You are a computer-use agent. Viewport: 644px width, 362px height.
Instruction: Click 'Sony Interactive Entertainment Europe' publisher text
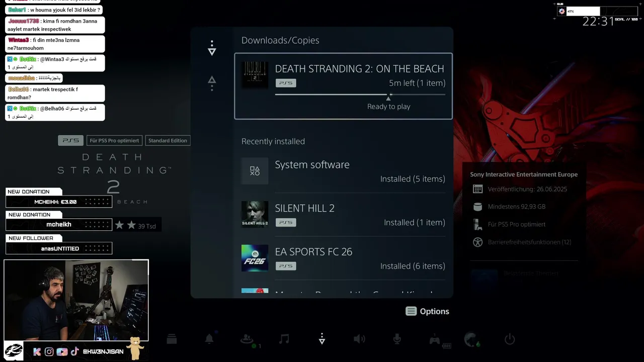click(524, 174)
